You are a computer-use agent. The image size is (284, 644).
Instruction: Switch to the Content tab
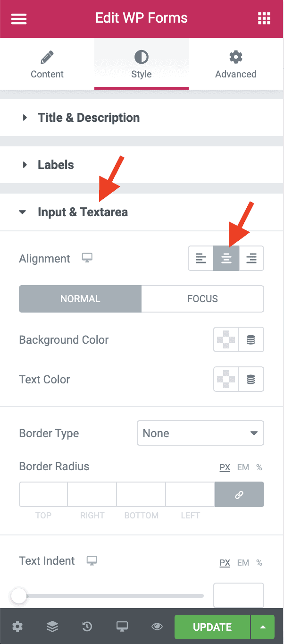[x=47, y=65]
